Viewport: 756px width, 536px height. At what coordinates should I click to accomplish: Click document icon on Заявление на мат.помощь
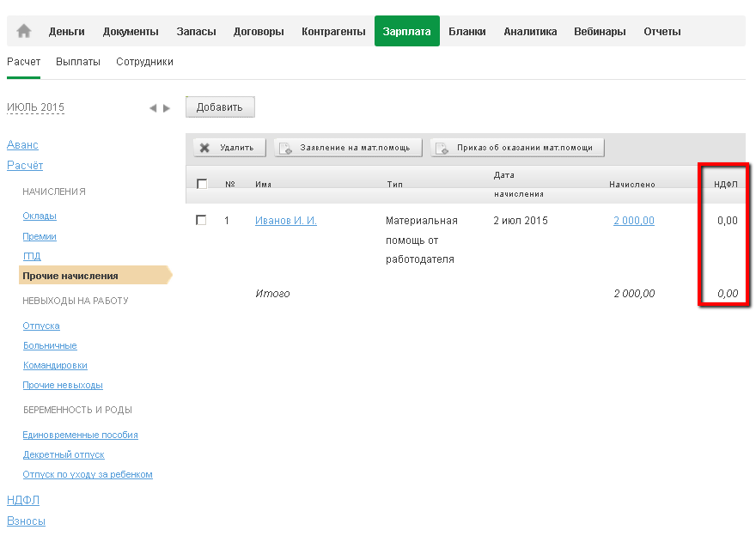[x=285, y=148]
